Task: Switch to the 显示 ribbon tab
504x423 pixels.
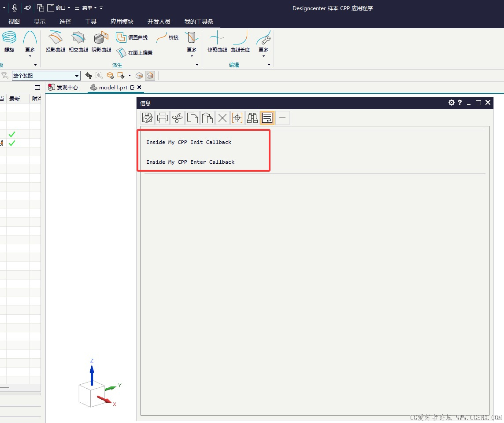Action: [40, 22]
